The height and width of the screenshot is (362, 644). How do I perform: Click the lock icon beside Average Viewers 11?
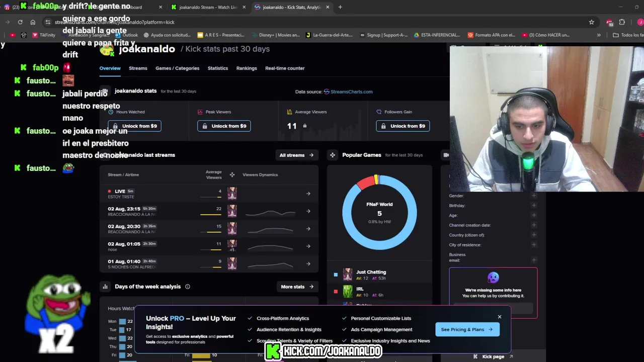304,126
